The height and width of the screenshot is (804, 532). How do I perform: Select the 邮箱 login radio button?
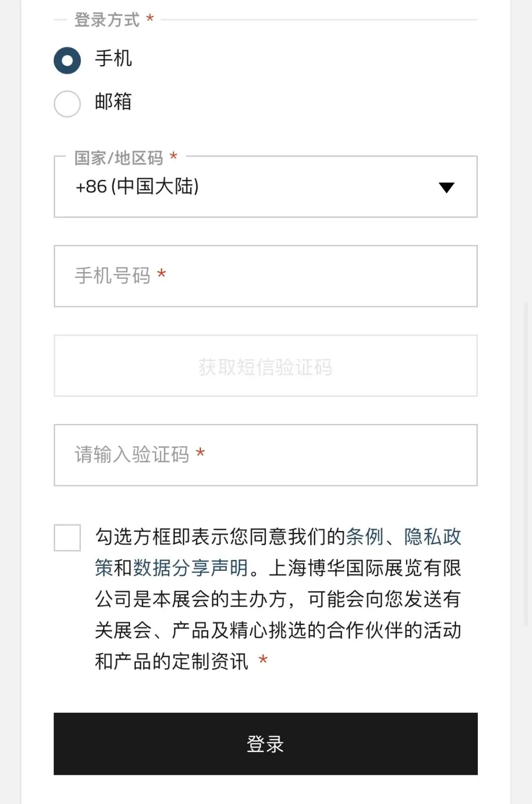[67, 104]
